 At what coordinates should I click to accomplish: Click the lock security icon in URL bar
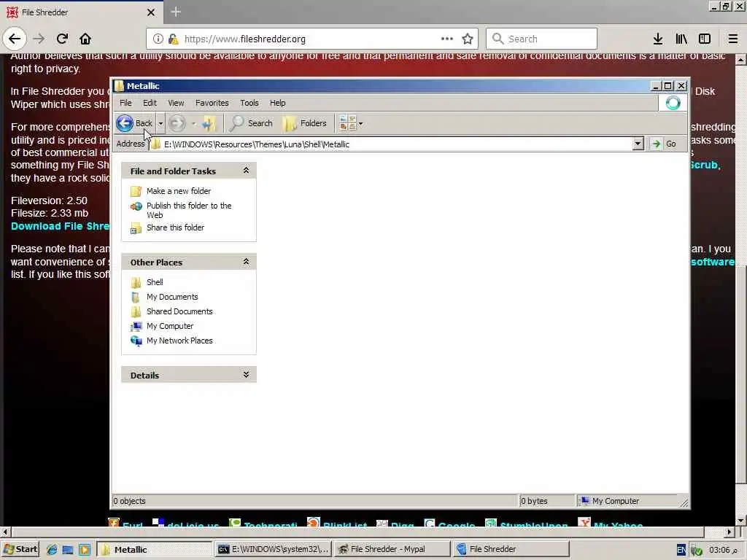point(174,39)
